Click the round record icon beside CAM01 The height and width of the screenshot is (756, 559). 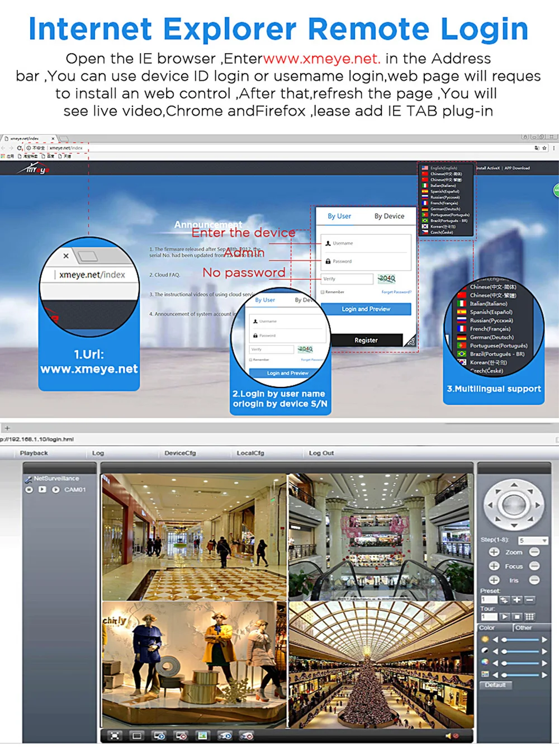tap(29, 490)
